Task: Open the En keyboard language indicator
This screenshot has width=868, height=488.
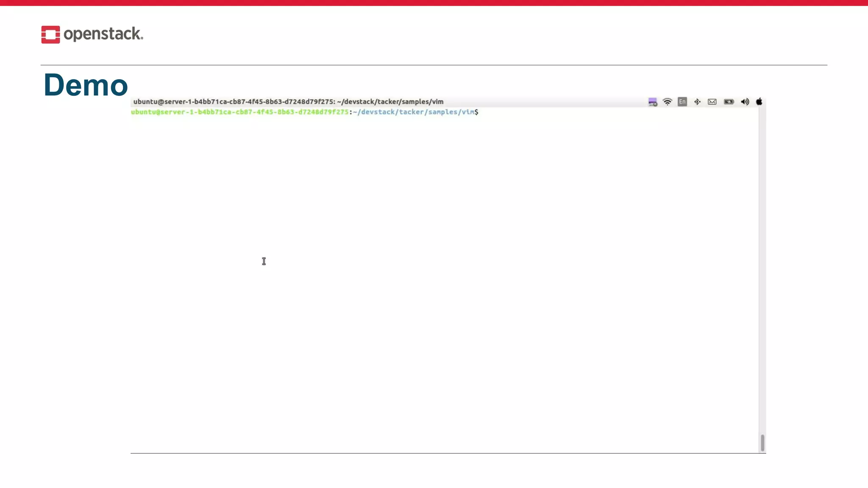Action: 682,102
